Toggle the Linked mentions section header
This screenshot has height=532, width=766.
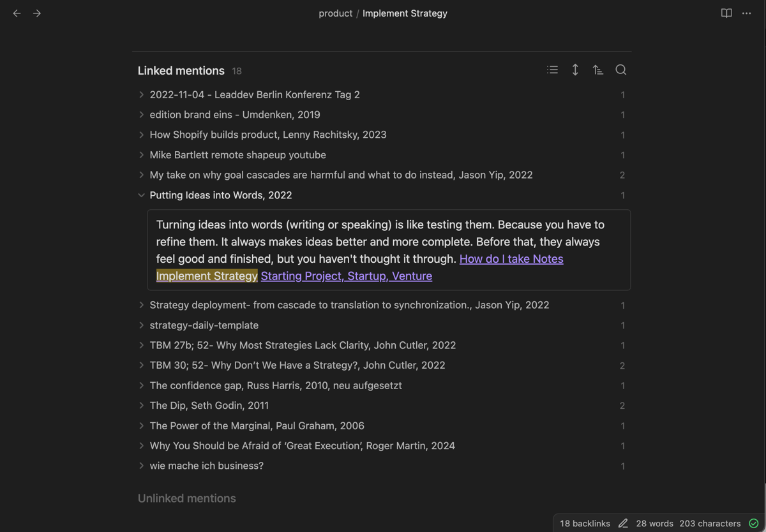[181, 71]
